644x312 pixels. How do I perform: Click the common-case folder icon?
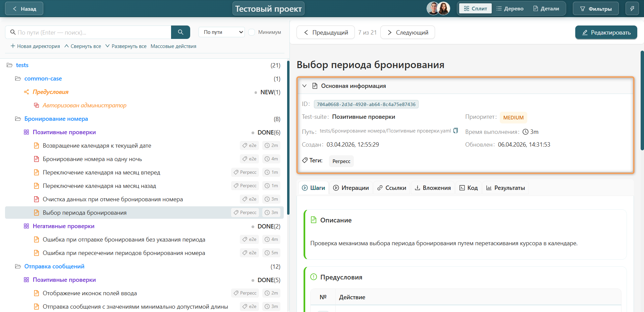point(18,79)
